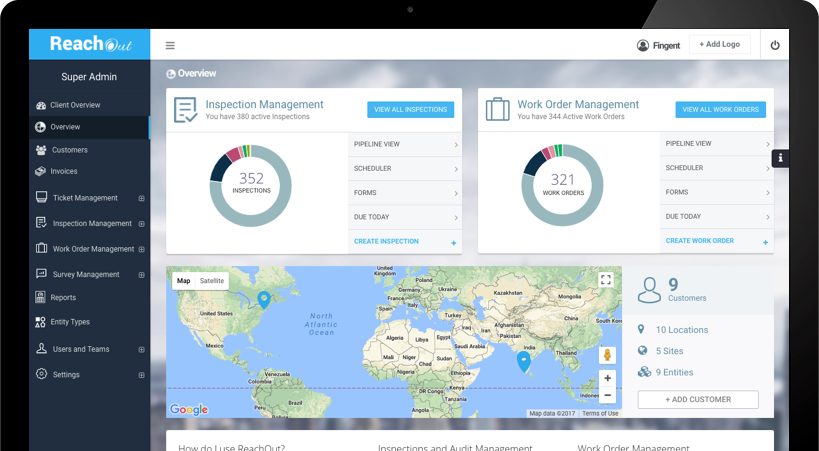Click the customers person icon beside 9
This screenshot has width=819, height=451.
(x=649, y=290)
